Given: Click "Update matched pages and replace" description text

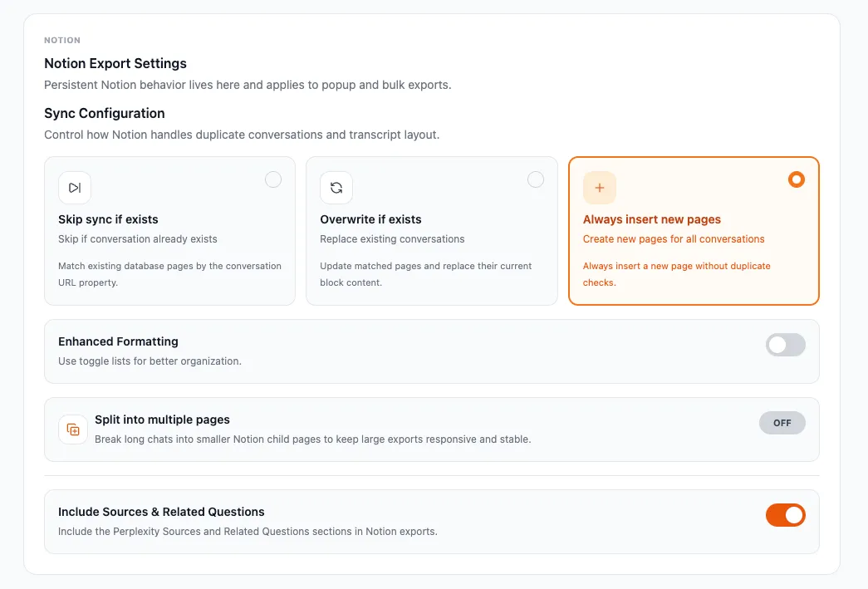Looking at the screenshot, I should (x=426, y=274).
